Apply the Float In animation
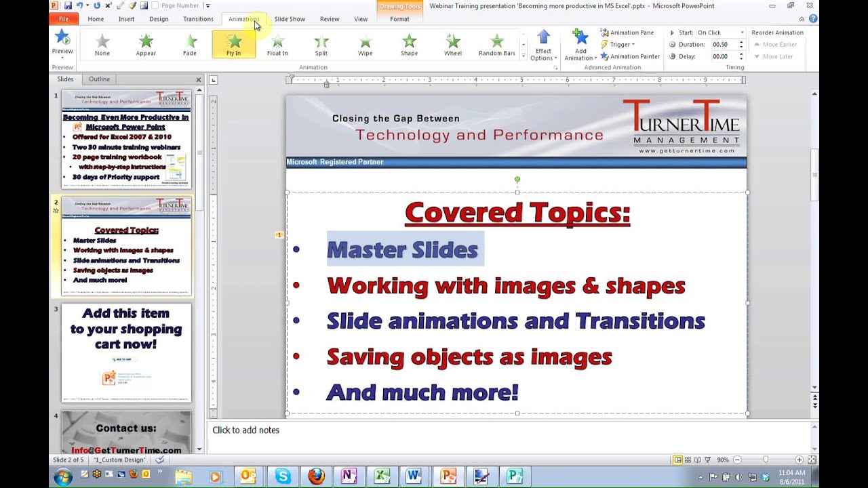868x488 pixels. point(277,45)
